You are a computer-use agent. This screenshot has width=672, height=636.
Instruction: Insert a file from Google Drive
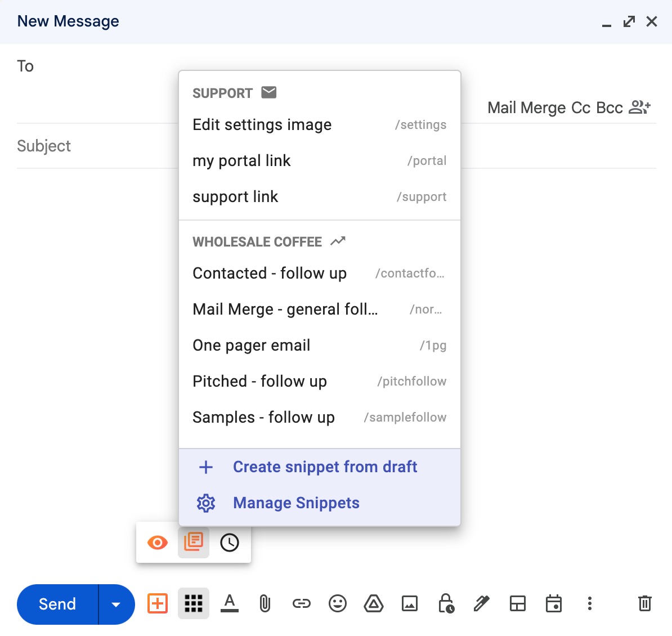pyautogui.click(x=374, y=603)
